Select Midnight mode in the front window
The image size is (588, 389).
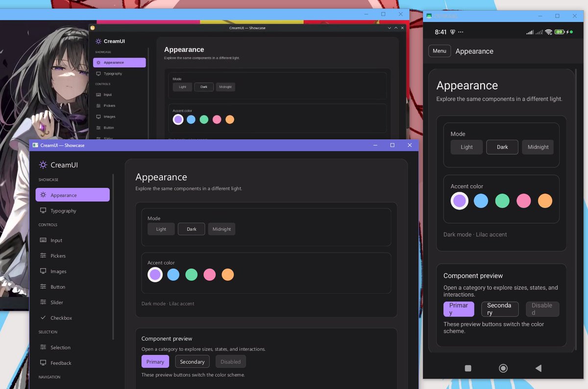click(x=221, y=229)
